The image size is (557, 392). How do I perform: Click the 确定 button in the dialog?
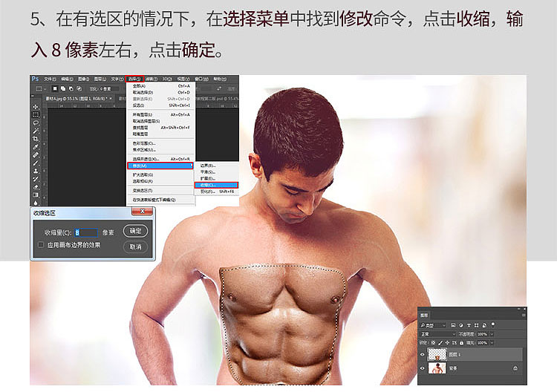click(x=135, y=231)
